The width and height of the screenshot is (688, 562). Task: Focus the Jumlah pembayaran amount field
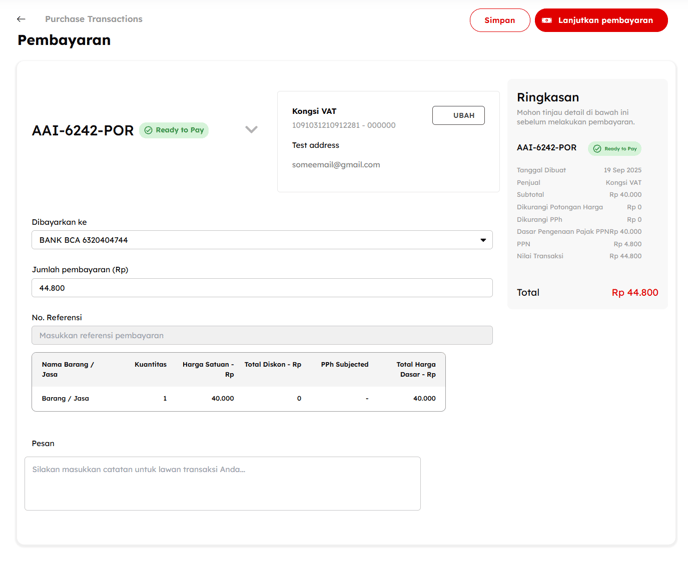coord(262,288)
